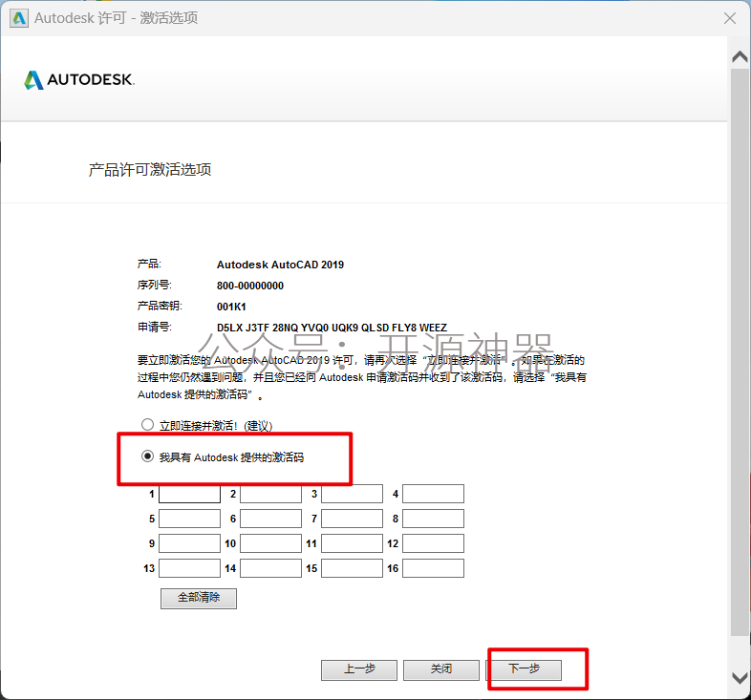Viewport: 751px width, 700px height.
Task: Click activation code field 1
Action: (190, 494)
